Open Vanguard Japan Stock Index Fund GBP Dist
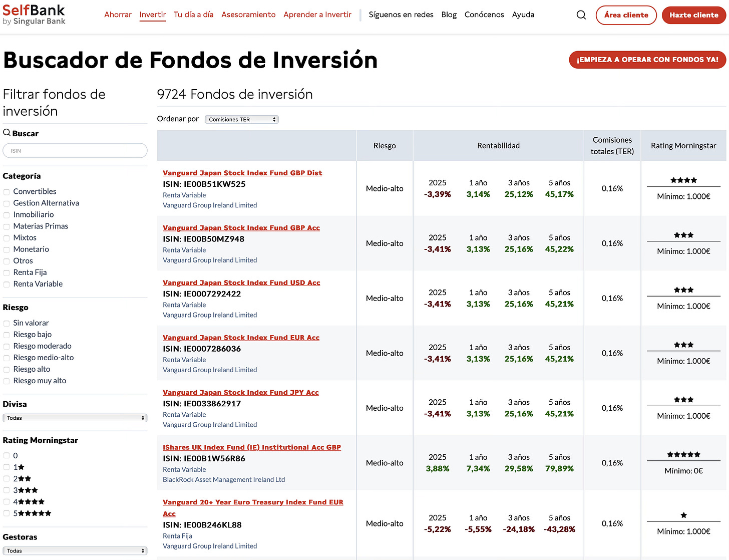This screenshot has height=560, width=729. [x=242, y=173]
